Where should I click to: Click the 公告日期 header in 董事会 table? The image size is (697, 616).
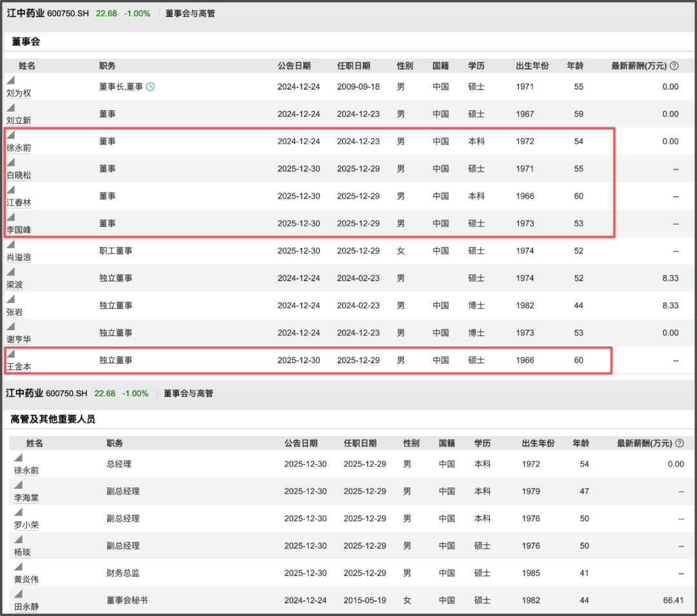[x=294, y=66]
